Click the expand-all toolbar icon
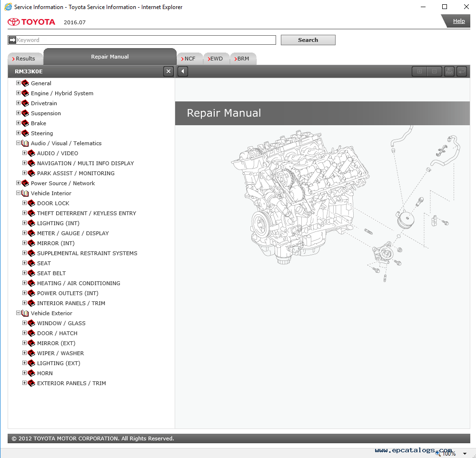Viewport: 476px width, 458px height. tap(419, 71)
